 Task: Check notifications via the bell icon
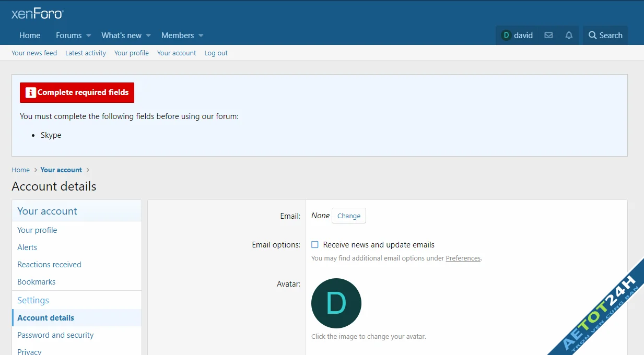pos(569,35)
